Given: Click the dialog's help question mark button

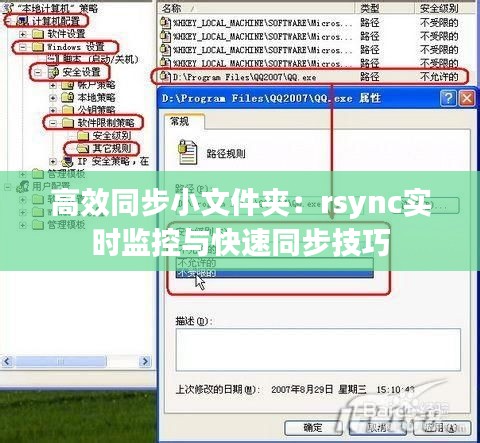Looking at the screenshot, I should click(x=448, y=99).
